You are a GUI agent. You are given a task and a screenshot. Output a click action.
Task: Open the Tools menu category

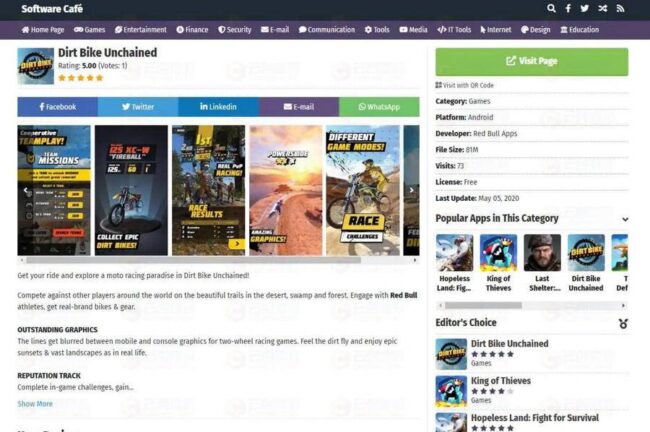(x=377, y=30)
